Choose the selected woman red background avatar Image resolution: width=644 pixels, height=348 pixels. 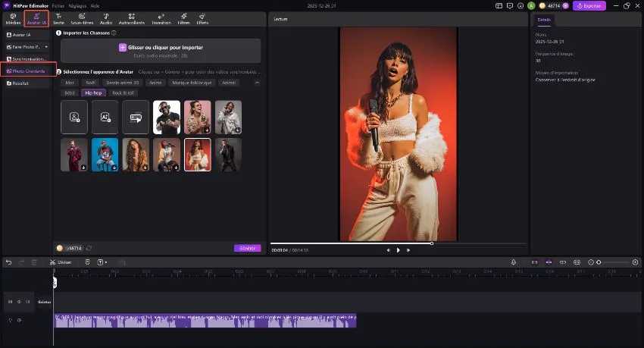tap(198, 155)
